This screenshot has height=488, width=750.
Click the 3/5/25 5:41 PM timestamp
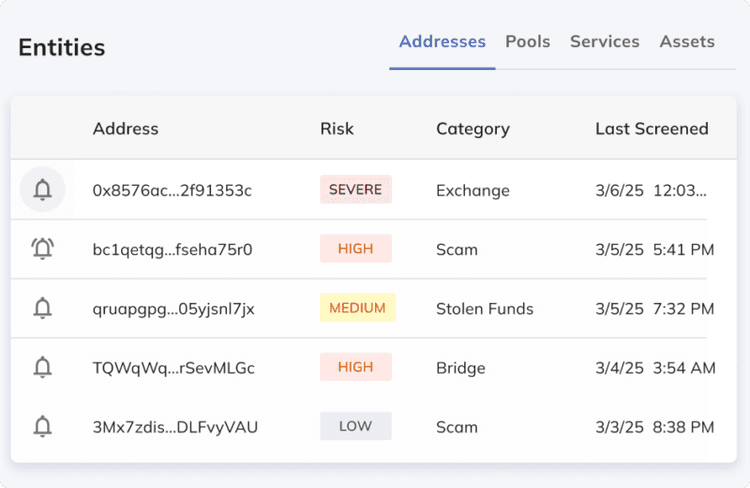click(x=655, y=250)
